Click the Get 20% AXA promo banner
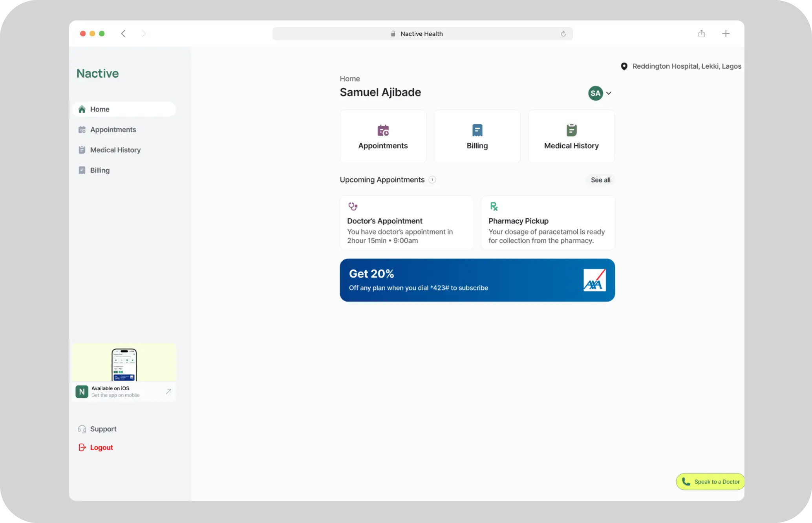This screenshot has height=523, width=812. click(477, 280)
